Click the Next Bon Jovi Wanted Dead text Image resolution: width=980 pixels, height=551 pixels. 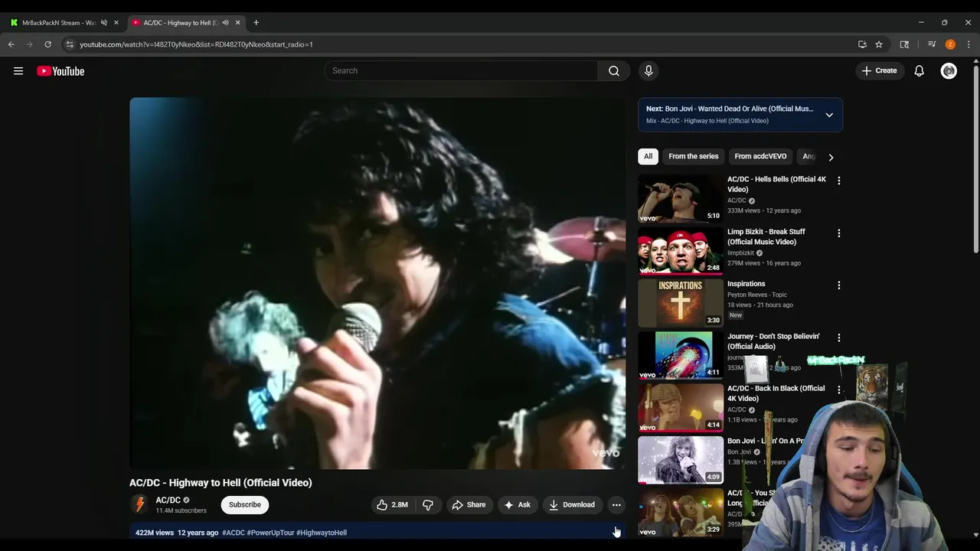pos(730,109)
